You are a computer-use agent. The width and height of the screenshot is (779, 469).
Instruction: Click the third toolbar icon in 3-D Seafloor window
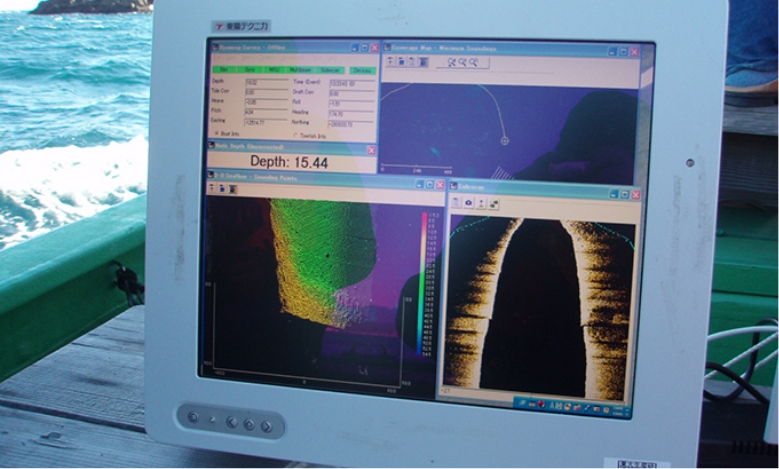tap(233, 189)
